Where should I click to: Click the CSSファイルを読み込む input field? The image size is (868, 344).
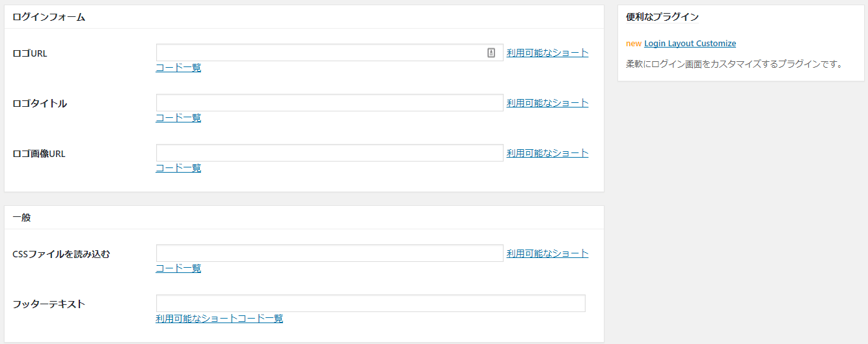tap(329, 253)
